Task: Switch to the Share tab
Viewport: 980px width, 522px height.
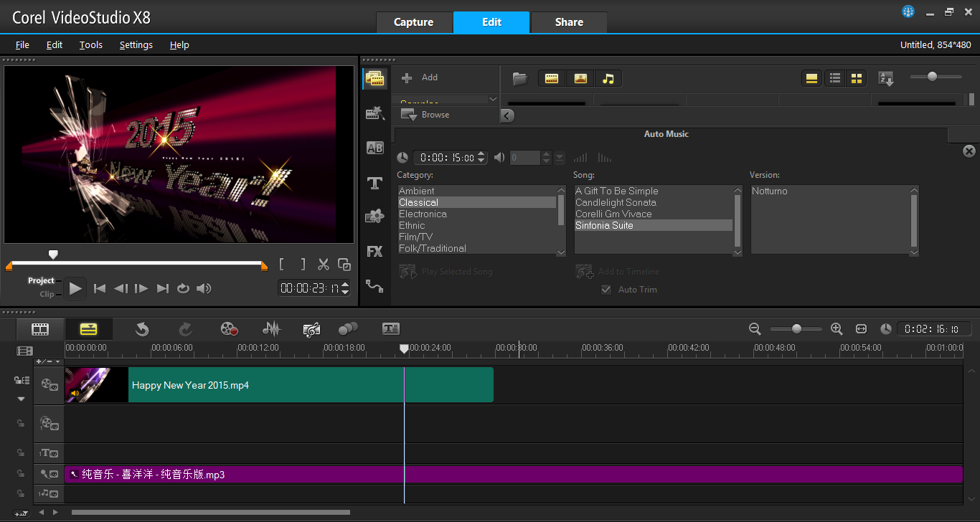Action: pyautogui.click(x=569, y=22)
